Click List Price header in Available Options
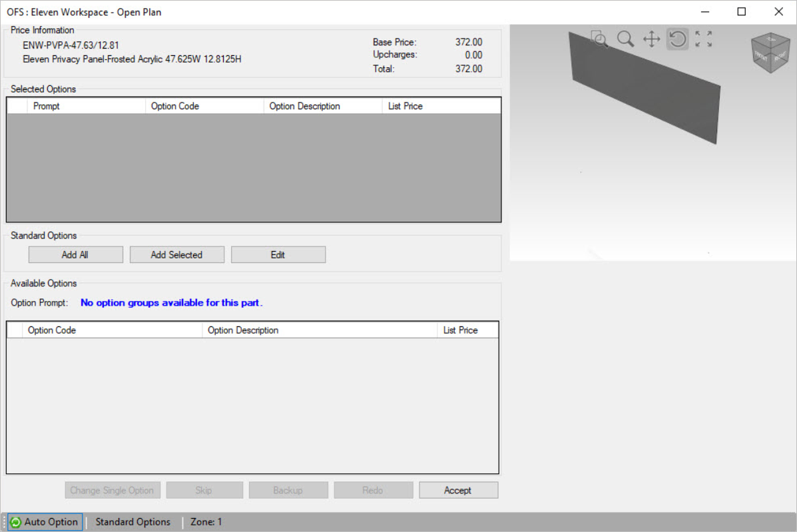 click(x=467, y=330)
